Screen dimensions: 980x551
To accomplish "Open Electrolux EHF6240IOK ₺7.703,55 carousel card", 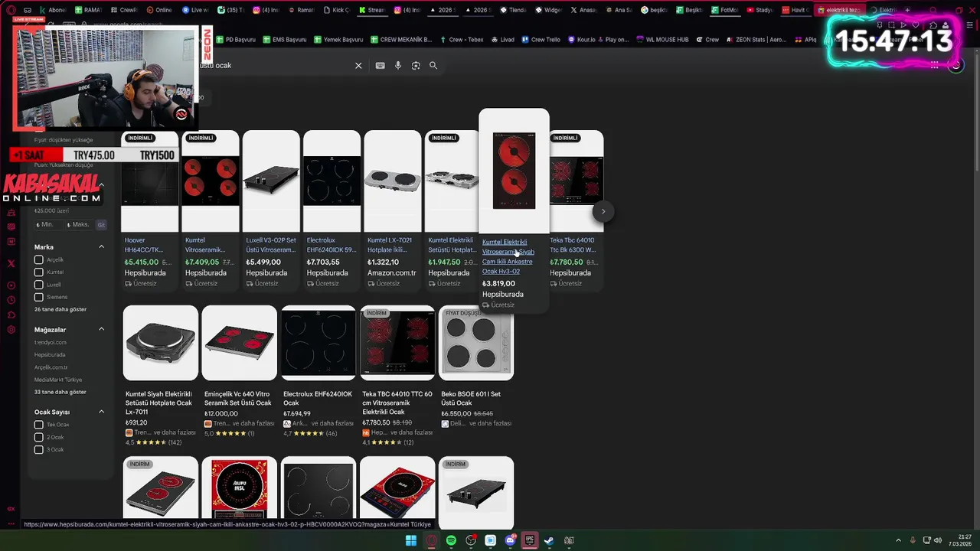I will [x=332, y=210].
